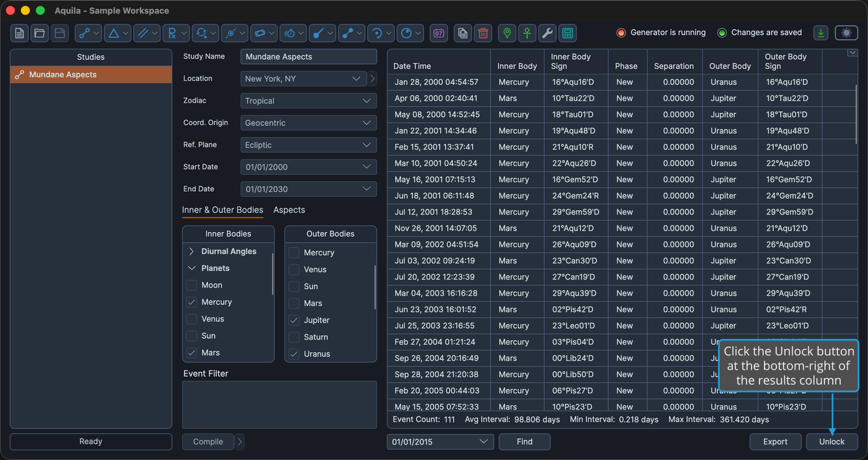Click the Inner Bodies list scrollbar
The width and height of the screenshot is (868, 460).
coord(272,274)
